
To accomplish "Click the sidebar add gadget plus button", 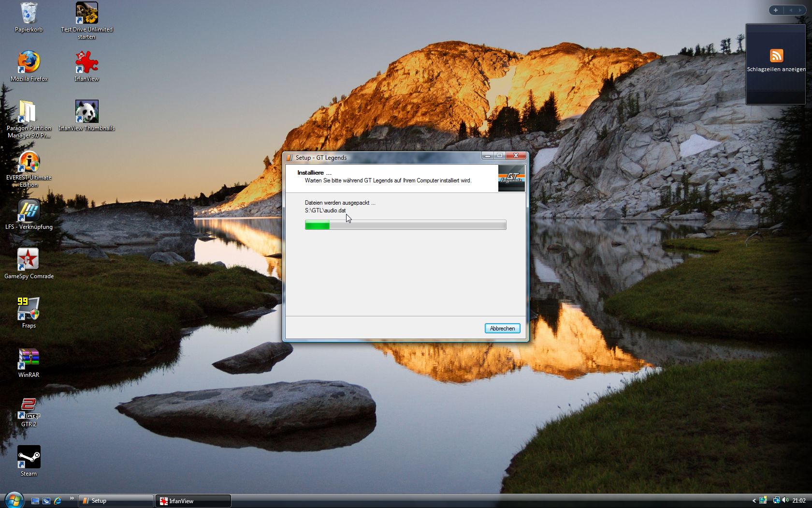I will pyautogui.click(x=776, y=10).
